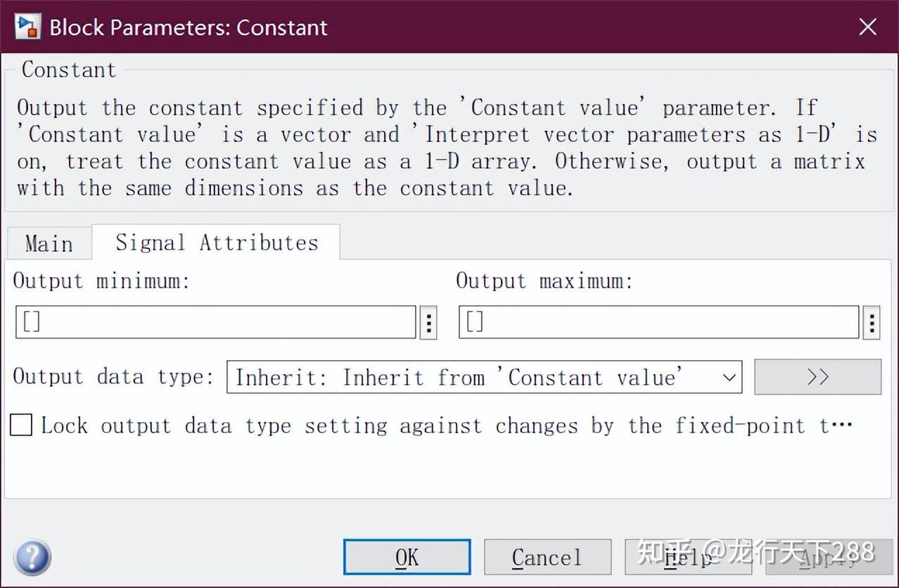
Task: Open the Output maximum three-dot options button
Action: (x=872, y=323)
